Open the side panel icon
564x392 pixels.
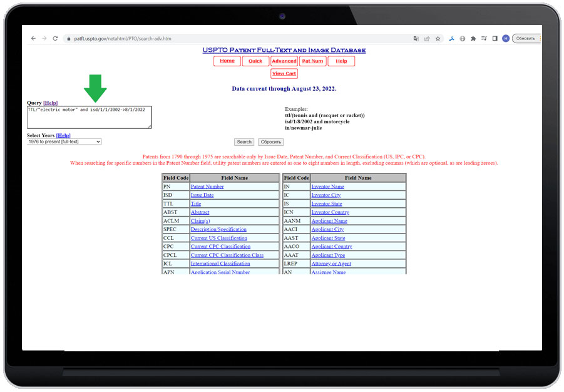pyautogui.click(x=495, y=38)
